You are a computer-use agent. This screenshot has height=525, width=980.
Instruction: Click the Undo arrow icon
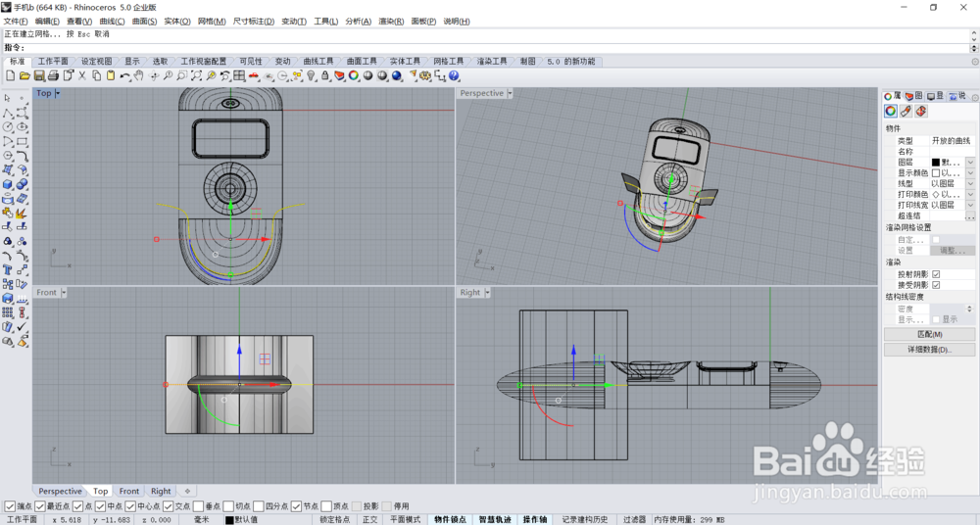pyautogui.click(x=125, y=75)
